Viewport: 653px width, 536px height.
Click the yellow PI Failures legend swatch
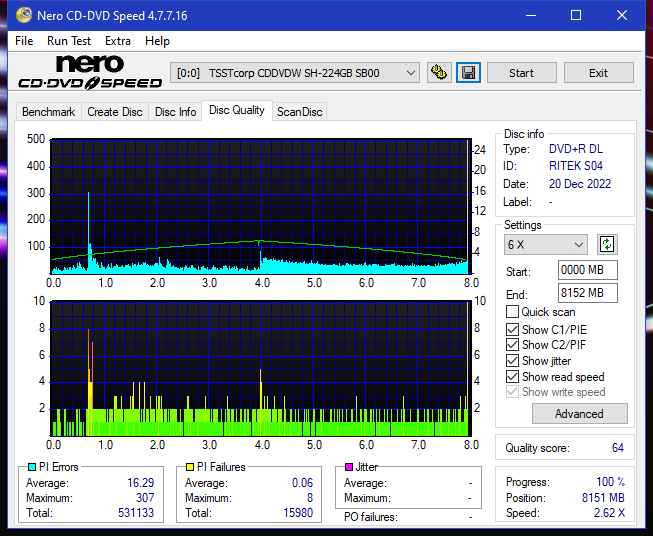click(x=190, y=467)
